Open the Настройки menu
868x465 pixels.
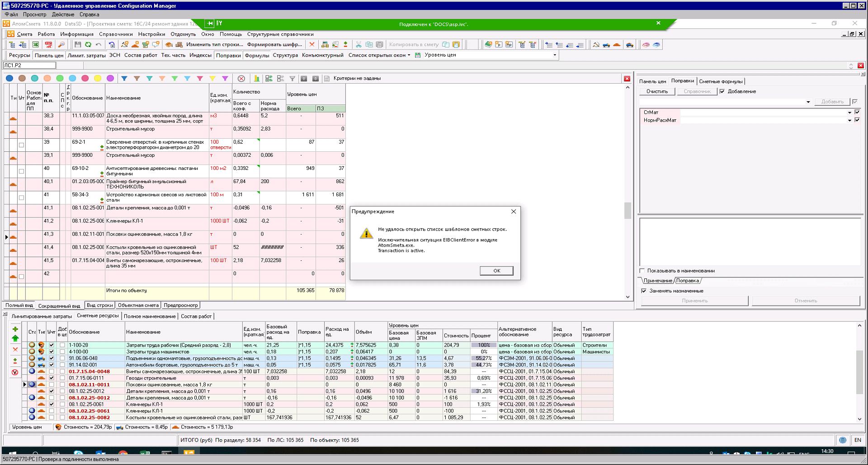coord(151,34)
